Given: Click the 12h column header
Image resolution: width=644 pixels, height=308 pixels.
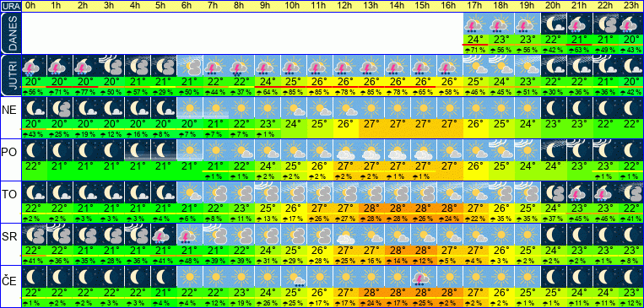Looking at the screenshot, I should pos(345,6).
